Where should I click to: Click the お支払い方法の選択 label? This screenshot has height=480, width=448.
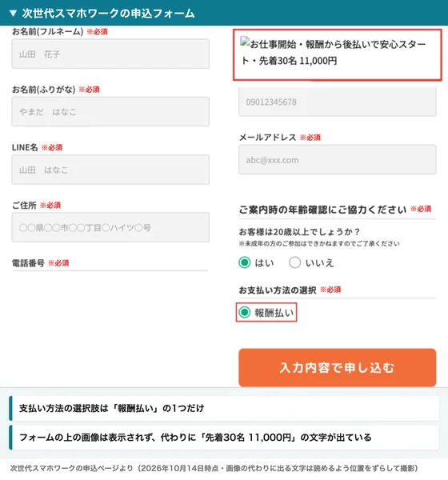(278, 290)
